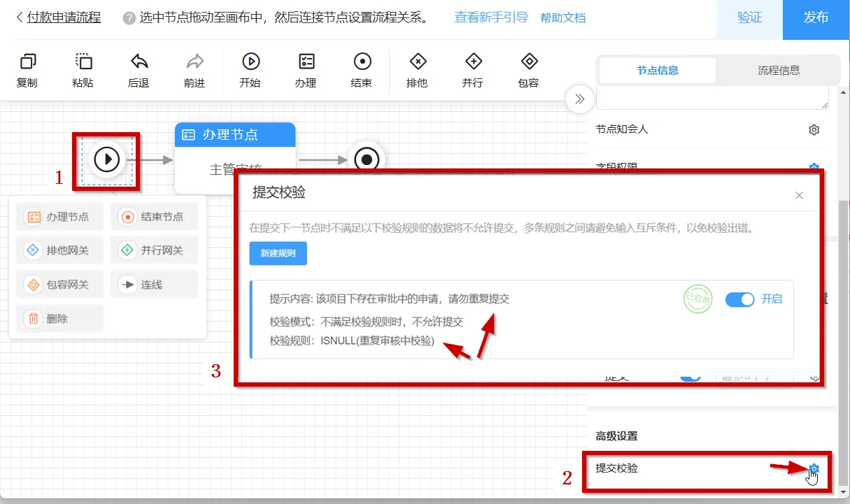The height and width of the screenshot is (504, 850).
Task: Switch to the 流程信息 tab
Action: 779,71
